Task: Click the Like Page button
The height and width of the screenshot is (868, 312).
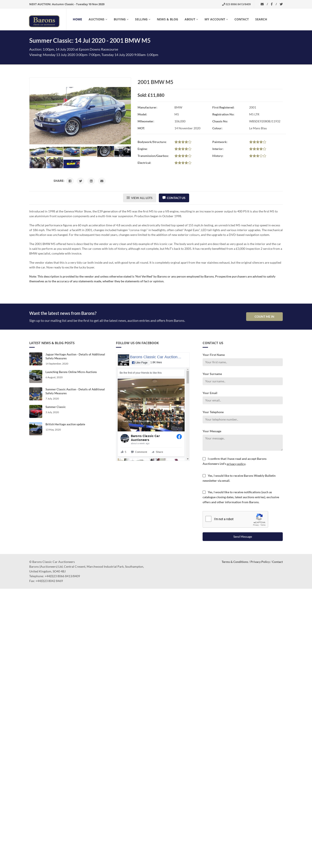Action: (140, 363)
